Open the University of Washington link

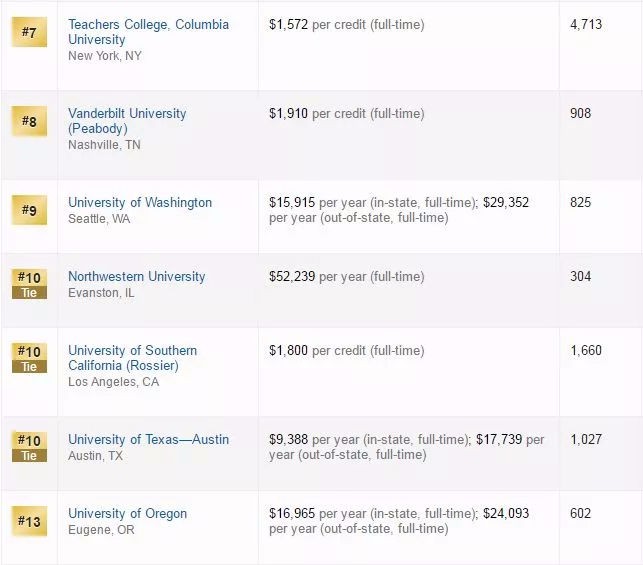tap(140, 202)
